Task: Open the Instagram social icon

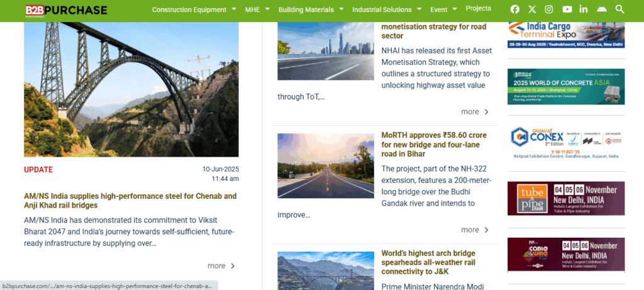Action: (x=548, y=9)
